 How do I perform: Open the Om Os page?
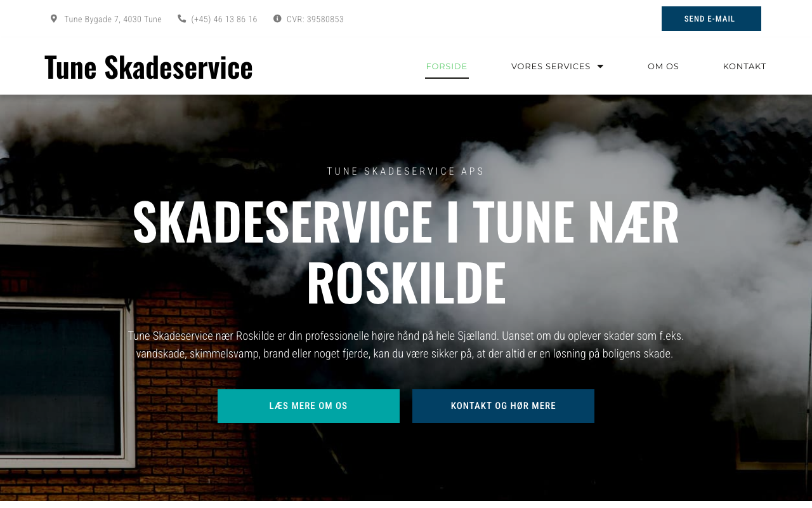click(663, 66)
